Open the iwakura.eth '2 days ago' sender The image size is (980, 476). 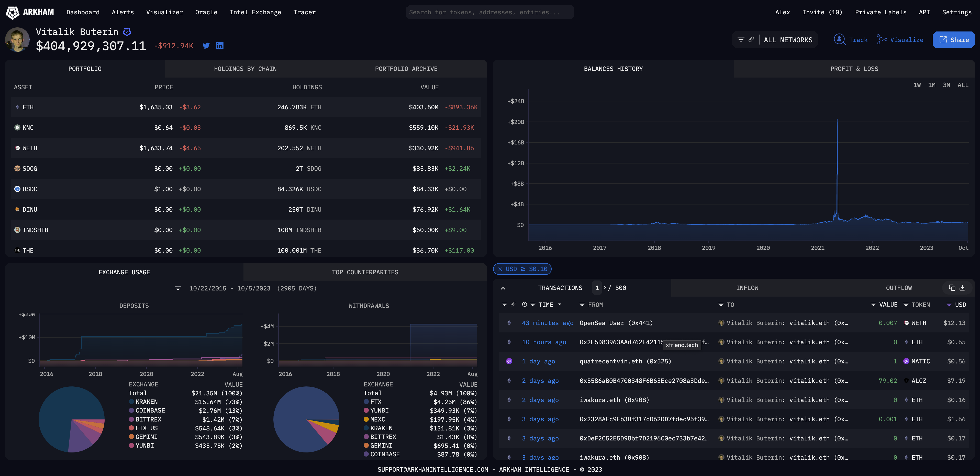pos(614,400)
